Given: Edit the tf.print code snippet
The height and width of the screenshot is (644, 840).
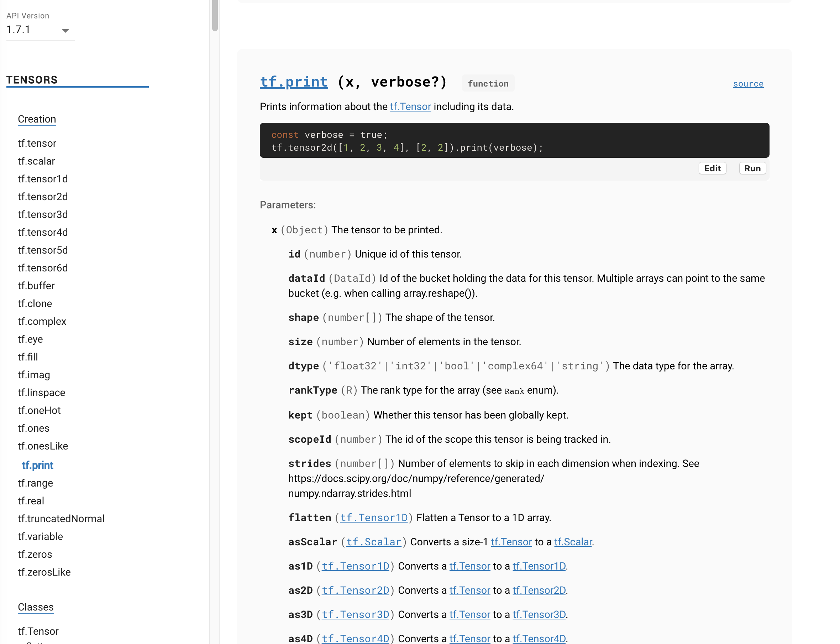Looking at the screenshot, I should tap(712, 168).
